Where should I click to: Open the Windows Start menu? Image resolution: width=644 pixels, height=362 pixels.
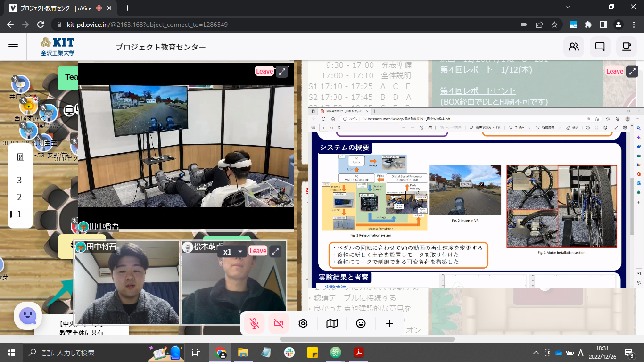click(11, 352)
